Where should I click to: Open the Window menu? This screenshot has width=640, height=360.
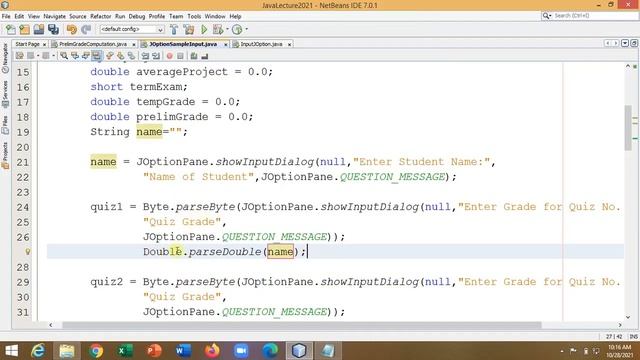coord(215,16)
